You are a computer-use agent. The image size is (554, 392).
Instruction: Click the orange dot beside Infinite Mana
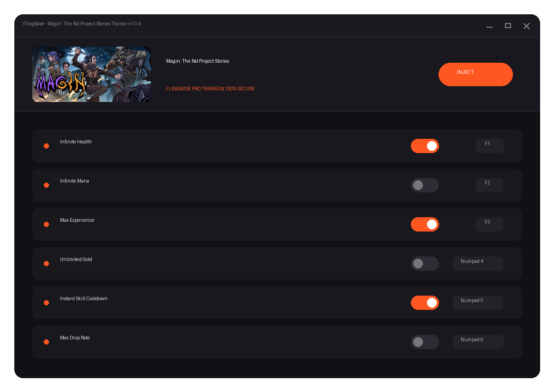[46, 185]
